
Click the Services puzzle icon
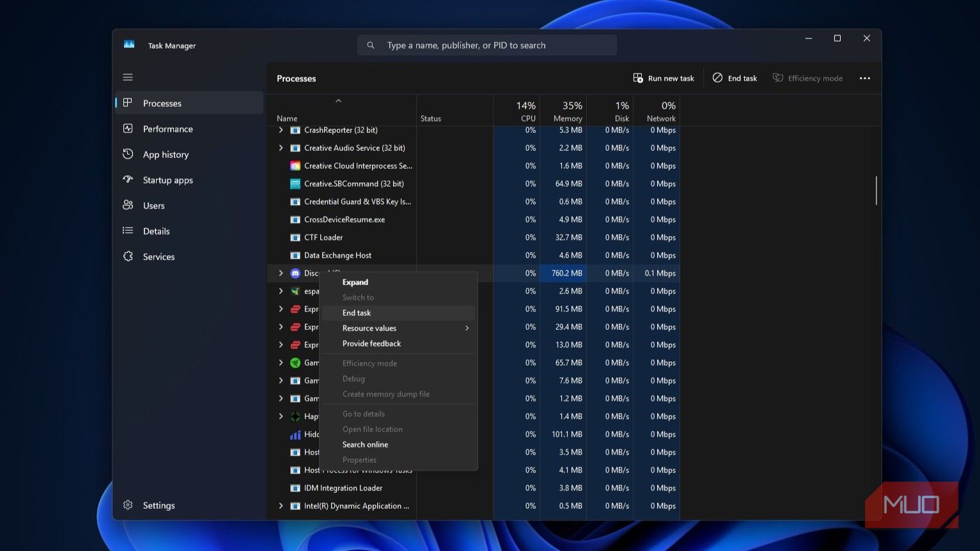tap(128, 256)
